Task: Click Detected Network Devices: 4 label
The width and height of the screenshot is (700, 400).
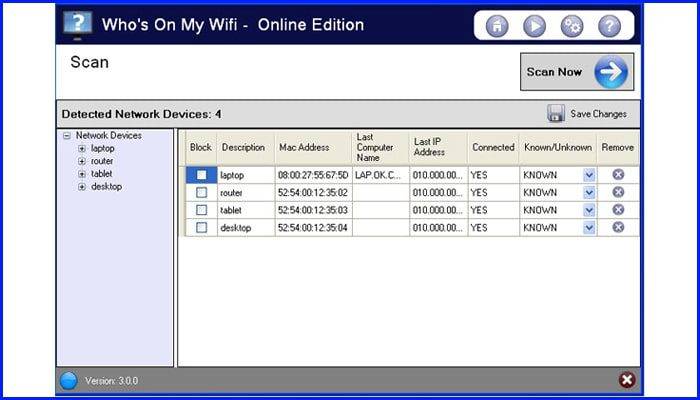Action: [x=142, y=114]
